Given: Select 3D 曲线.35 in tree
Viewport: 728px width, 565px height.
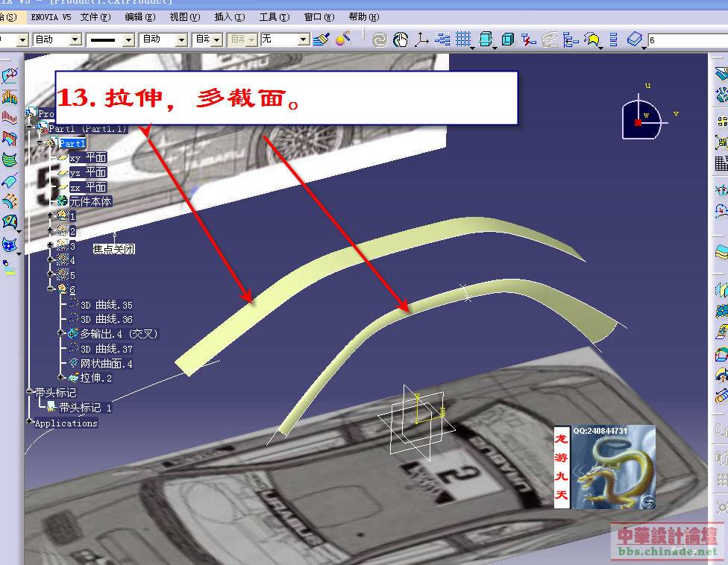Looking at the screenshot, I should tap(107, 305).
